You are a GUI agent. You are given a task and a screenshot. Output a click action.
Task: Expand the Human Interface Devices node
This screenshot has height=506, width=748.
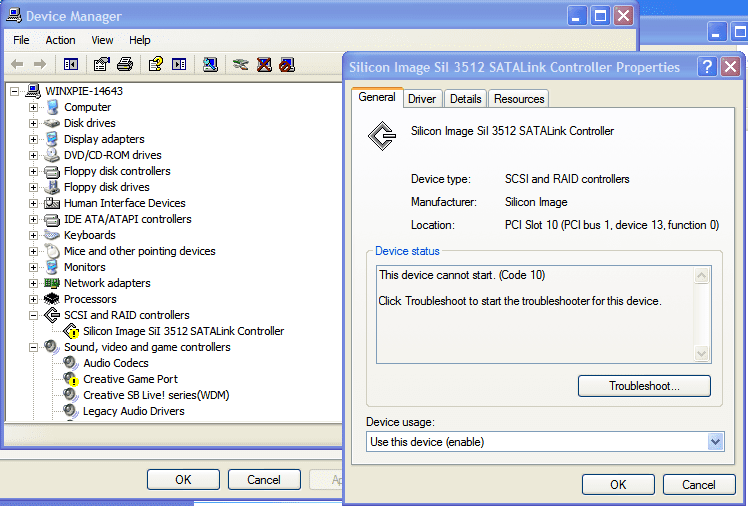(33, 203)
